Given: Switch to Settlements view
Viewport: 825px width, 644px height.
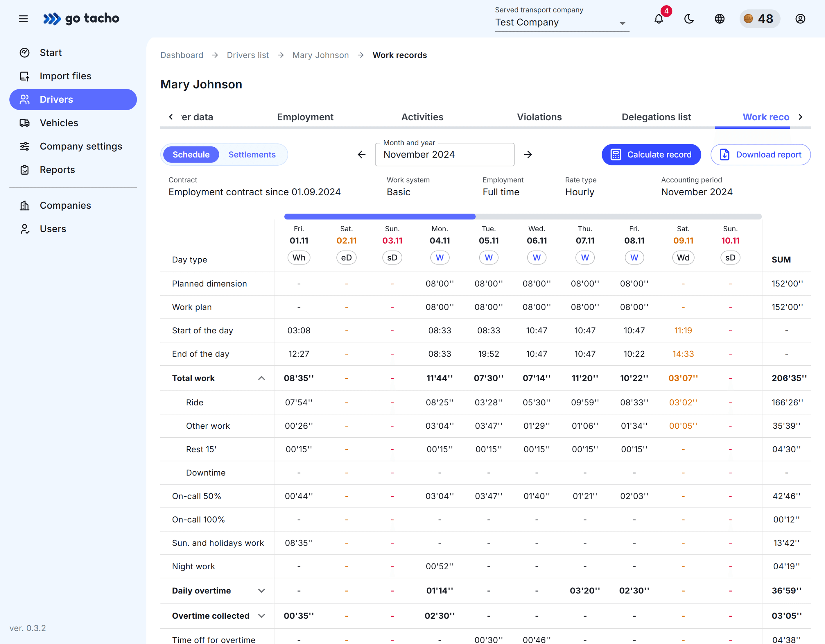Looking at the screenshot, I should click(252, 155).
